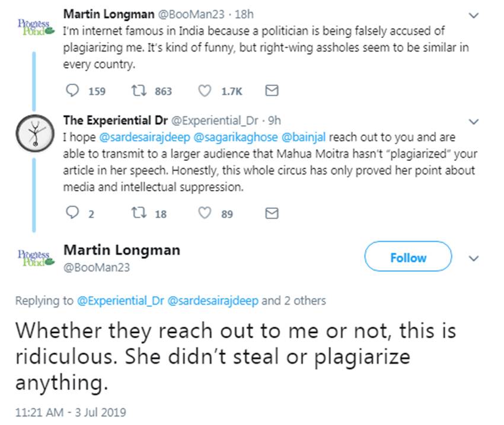Expand options menu on Experiential Dr tweet
Viewport: 504px width, 425px height.
(x=474, y=122)
